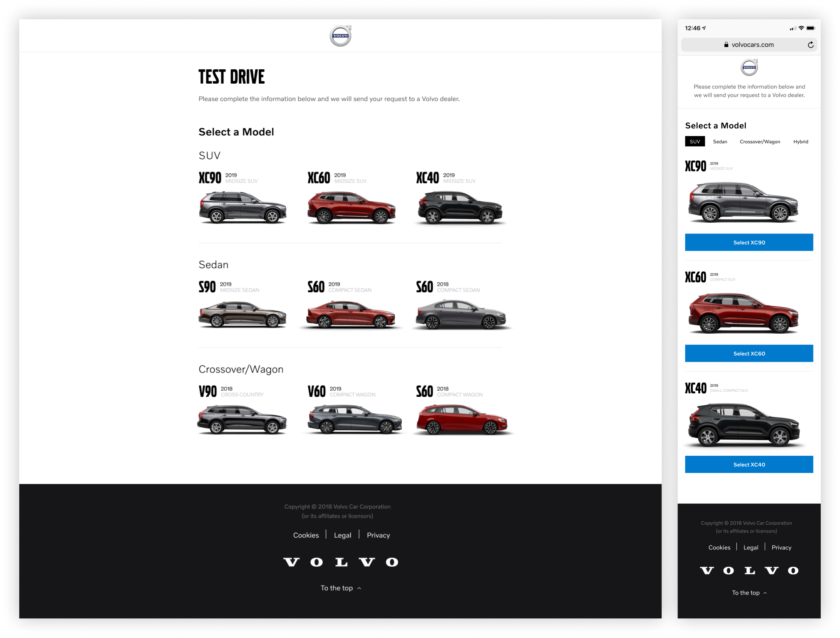Click the Volvo logo in mobile page header
This screenshot has width=840, height=638.
(x=749, y=67)
